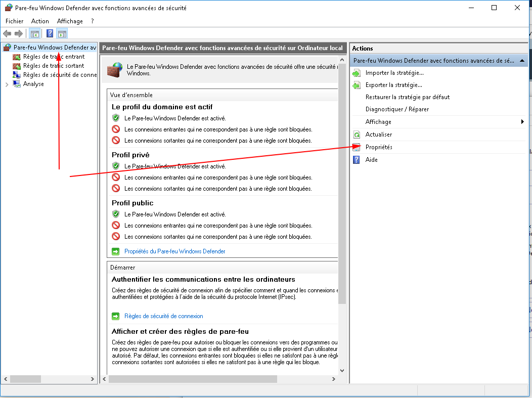The width and height of the screenshot is (532, 398).
Task: Click the 'Le profil du domaine est actif' heading
Action: (x=162, y=107)
